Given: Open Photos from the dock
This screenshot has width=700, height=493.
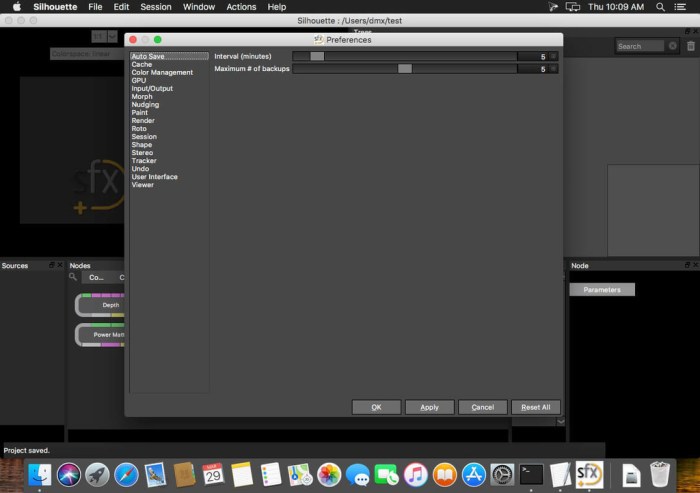Looking at the screenshot, I should (x=329, y=474).
